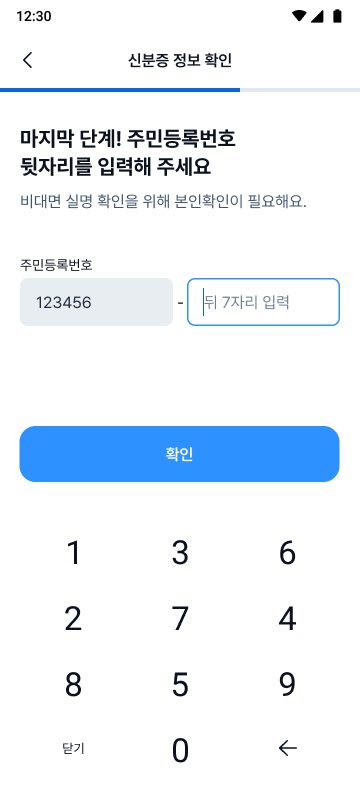
Task: Tap keypad digit 3
Action: [180, 553]
